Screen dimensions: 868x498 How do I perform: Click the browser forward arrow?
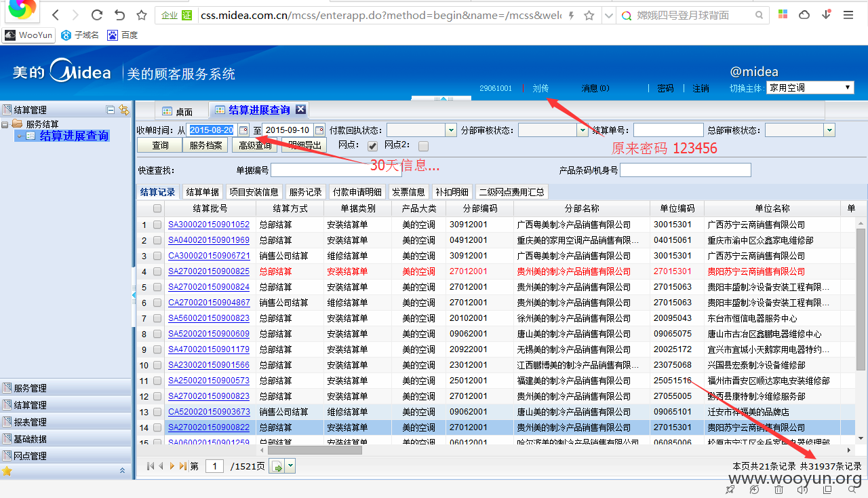pyautogui.click(x=75, y=15)
